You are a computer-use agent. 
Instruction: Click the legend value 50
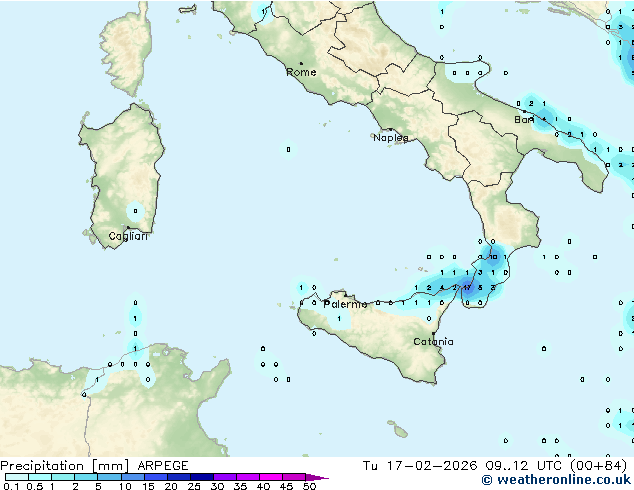coord(309,486)
